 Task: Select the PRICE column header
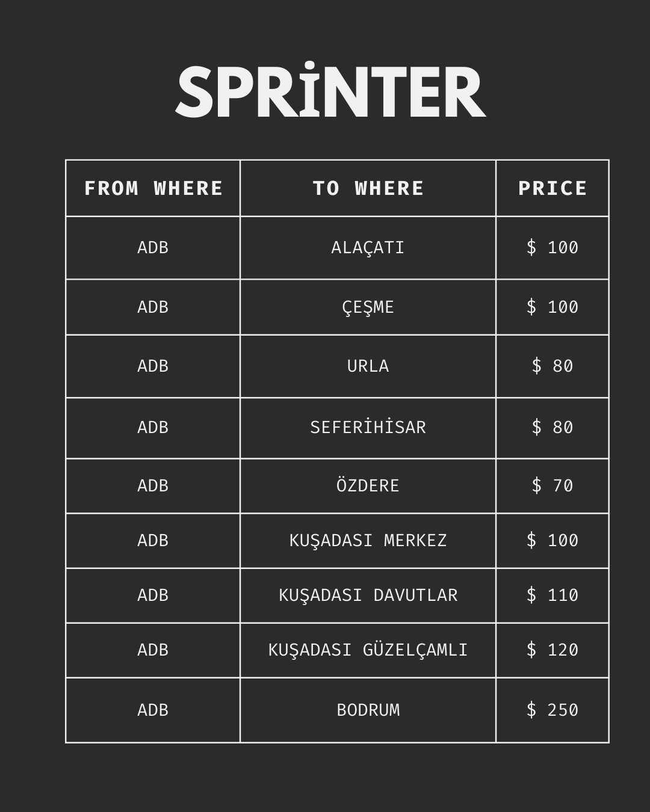(x=552, y=188)
